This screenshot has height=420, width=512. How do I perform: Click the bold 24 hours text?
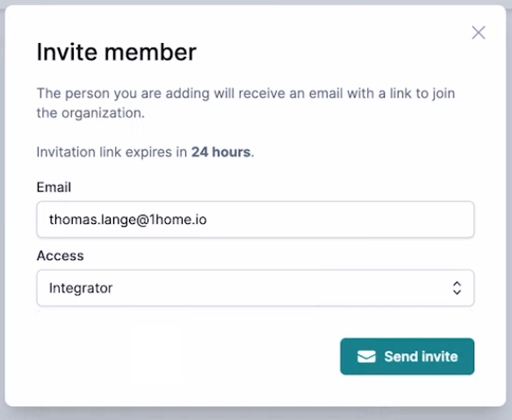pyautogui.click(x=220, y=152)
